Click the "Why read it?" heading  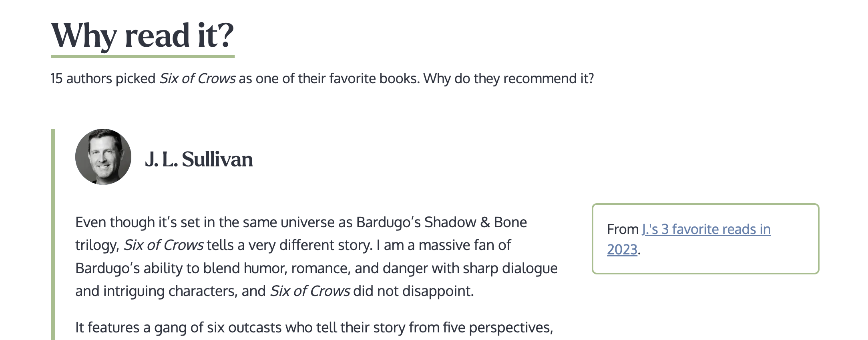click(x=143, y=35)
